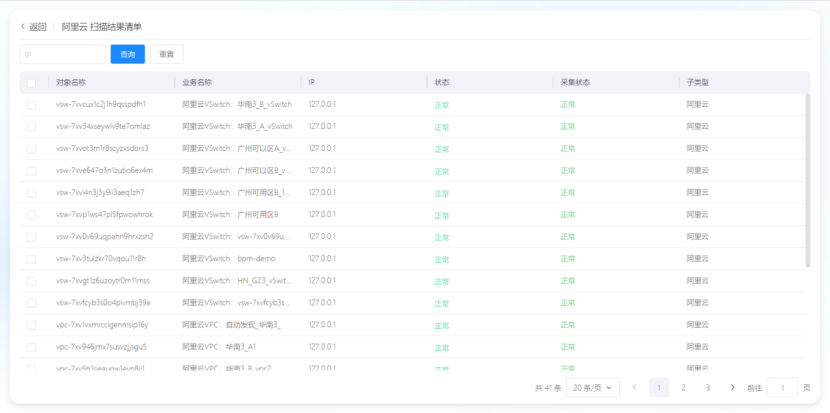Click the 对象名称 column header
830x413 pixels.
[x=71, y=83]
